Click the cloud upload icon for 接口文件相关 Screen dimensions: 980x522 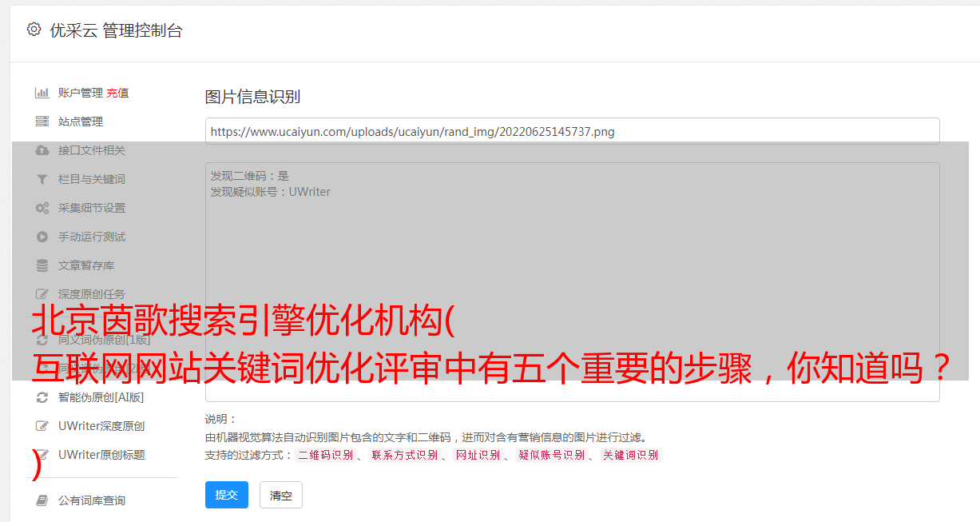(42, 150)
